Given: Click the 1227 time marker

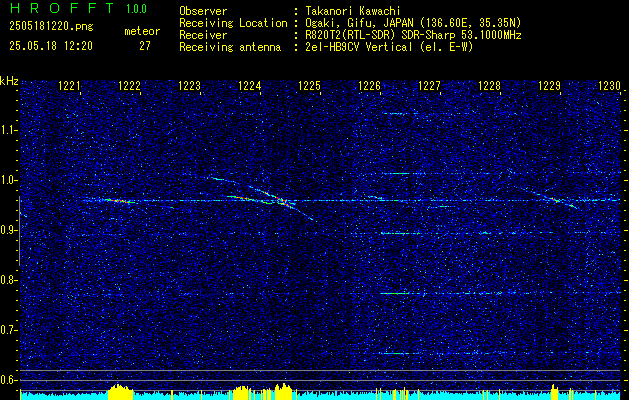Looking at the screenshot, I should pos(429,86).
